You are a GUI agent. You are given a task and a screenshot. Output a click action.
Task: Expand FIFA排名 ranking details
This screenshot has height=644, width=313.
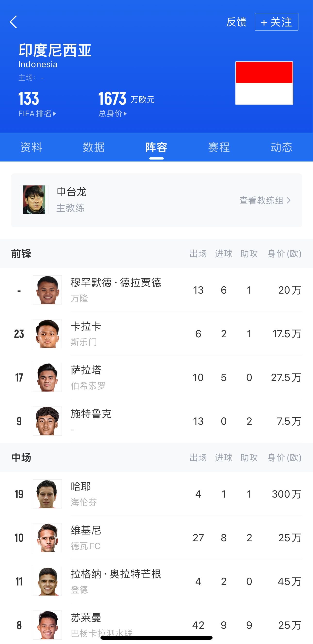(x=37, y=114)
